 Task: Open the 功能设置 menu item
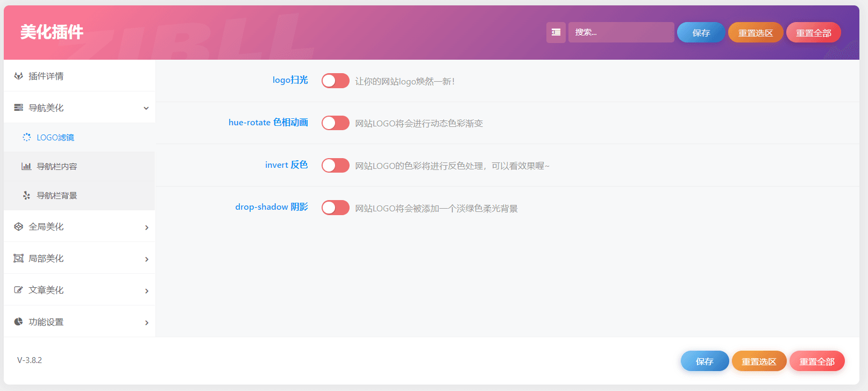(x=46, y=322)
